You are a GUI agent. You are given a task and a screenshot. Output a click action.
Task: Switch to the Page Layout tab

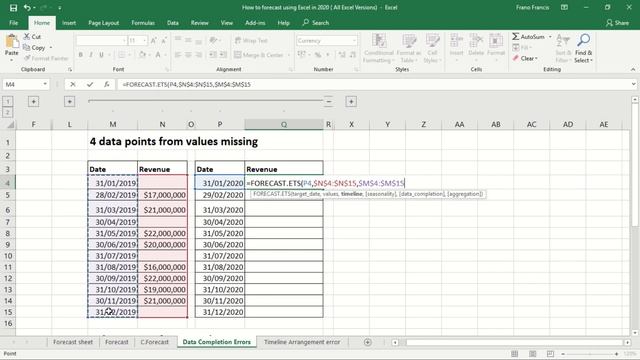104,23
